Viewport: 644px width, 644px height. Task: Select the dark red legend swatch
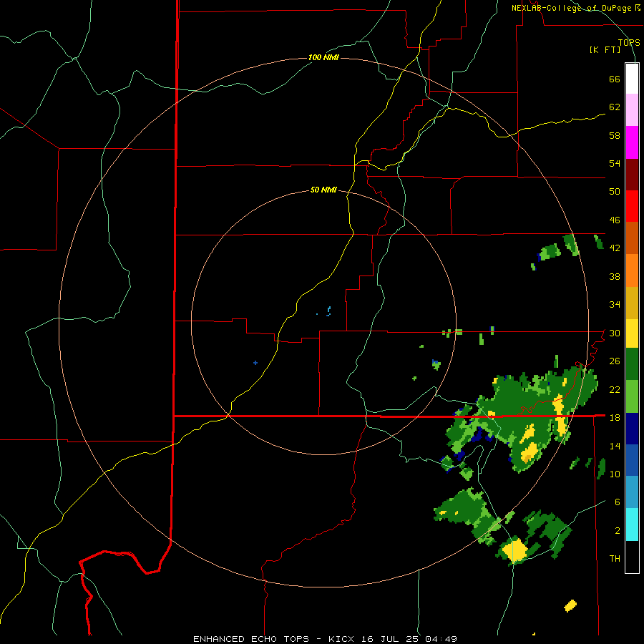(x=632, y=175)
